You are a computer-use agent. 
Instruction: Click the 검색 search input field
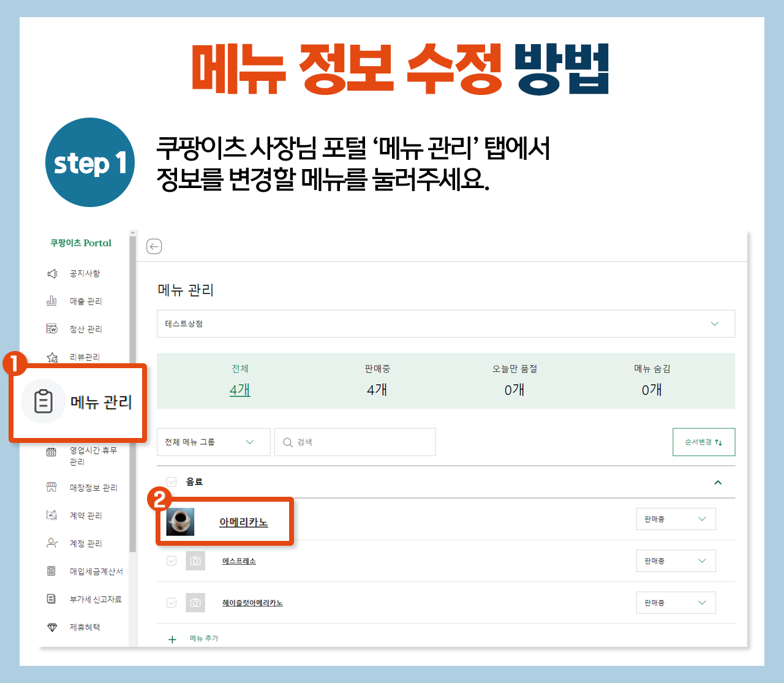355,442
